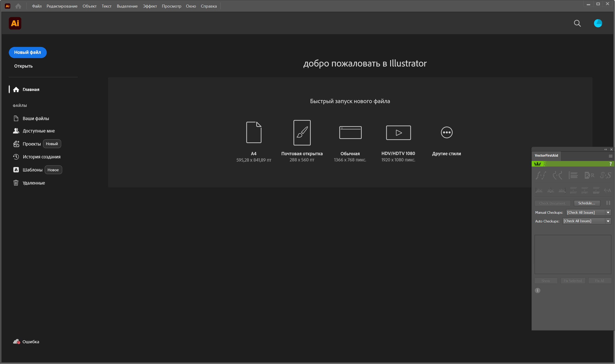
Task: Click the info icon in VectorFirstAid panel
Action: pyautogui.click(x=538, y=291)
